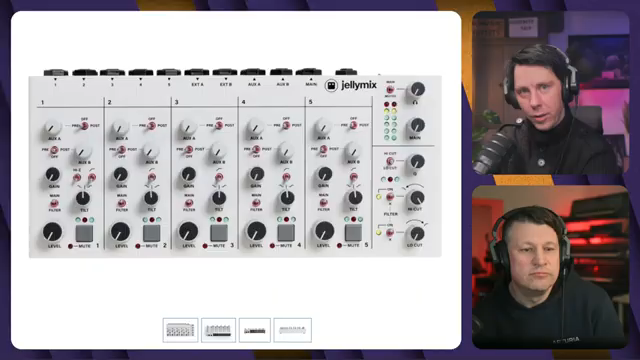
Task: Flip channel 5 AUX A pre/post switch
Action: pos(353,125)
